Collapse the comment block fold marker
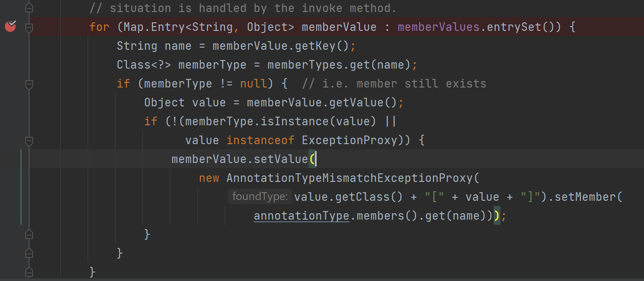This screenshot has height=281, width=644. (29, 8)
